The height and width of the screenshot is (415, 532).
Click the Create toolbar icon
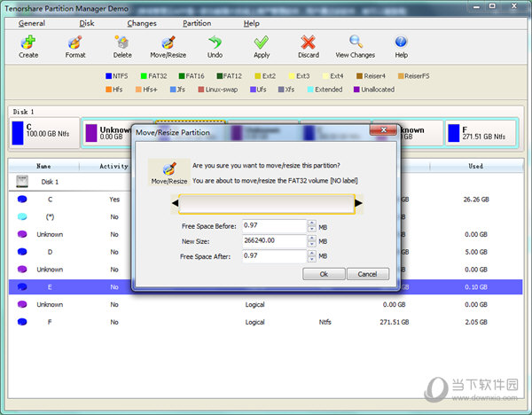click(28, 43)
